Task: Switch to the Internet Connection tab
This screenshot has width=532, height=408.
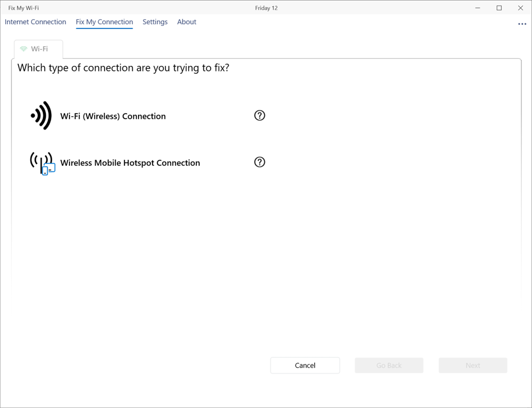Action: [x=35, y=22]
